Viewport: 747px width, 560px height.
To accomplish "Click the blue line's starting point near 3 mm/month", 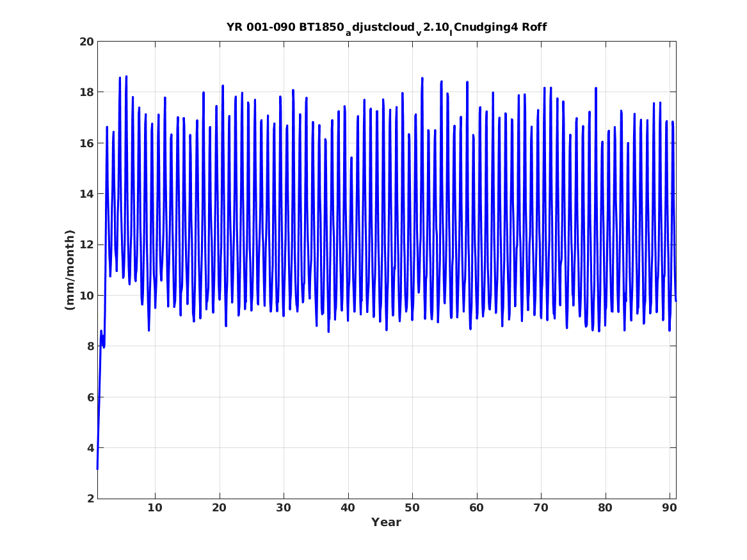I will [x=97, y=468].
